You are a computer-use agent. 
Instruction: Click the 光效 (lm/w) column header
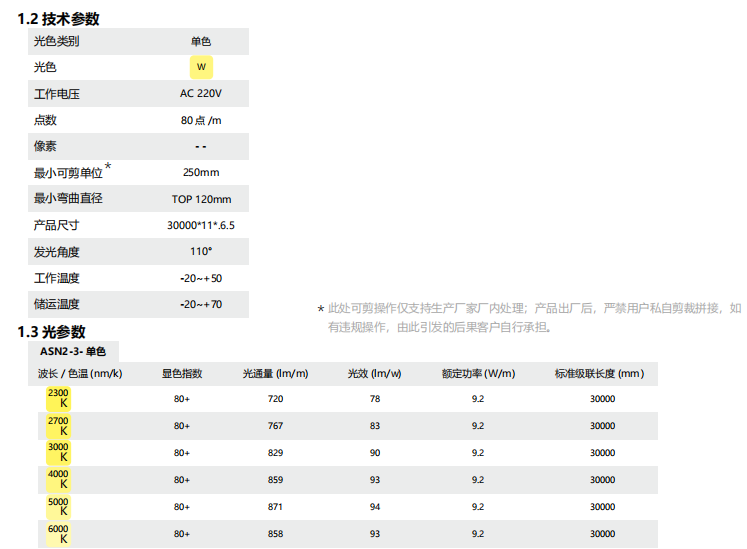374,374
